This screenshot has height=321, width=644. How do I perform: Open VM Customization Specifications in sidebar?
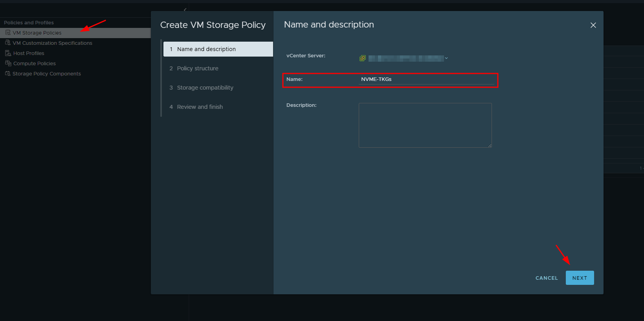pyautogui.click(x=52, y=43)
